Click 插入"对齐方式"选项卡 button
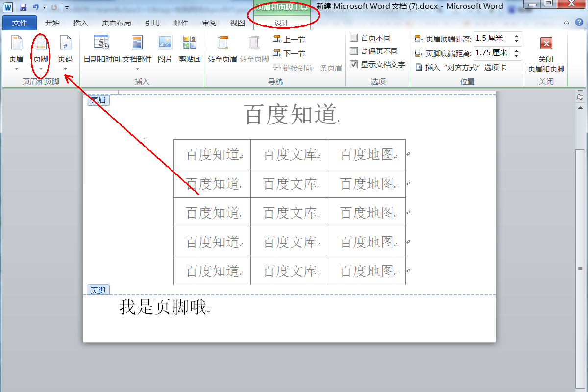 click(461, 68)
